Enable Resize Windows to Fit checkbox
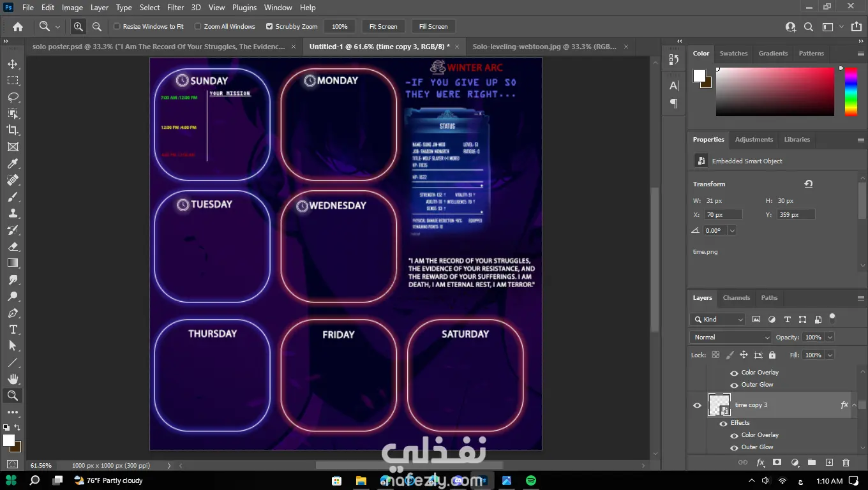The width and height of the screenshot is (868, 490). tap(117, 27)
